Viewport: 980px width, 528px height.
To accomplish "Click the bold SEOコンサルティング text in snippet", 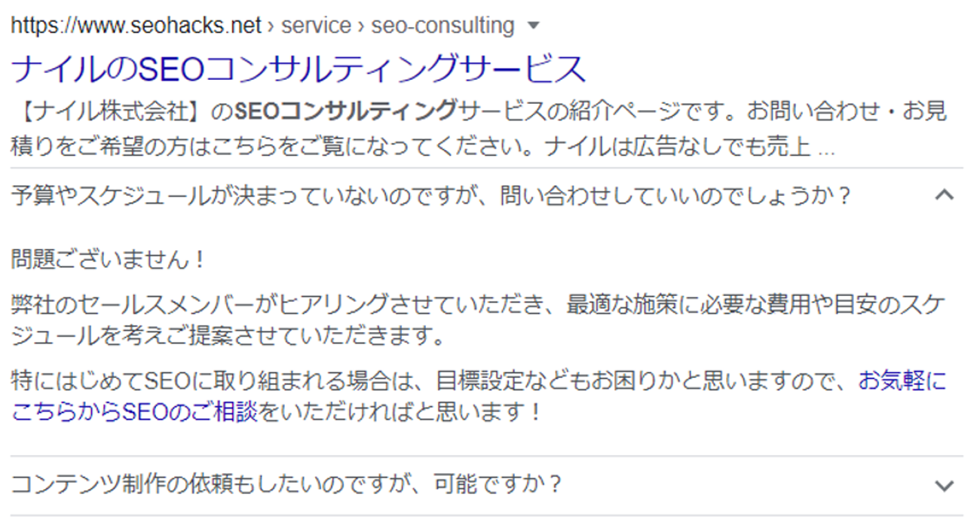I will (x=346, y=112).
